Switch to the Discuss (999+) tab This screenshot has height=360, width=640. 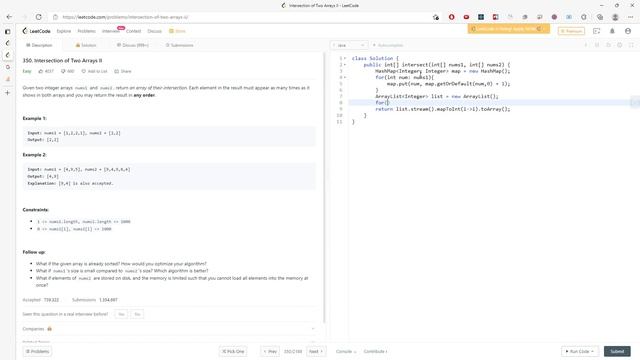133,45
